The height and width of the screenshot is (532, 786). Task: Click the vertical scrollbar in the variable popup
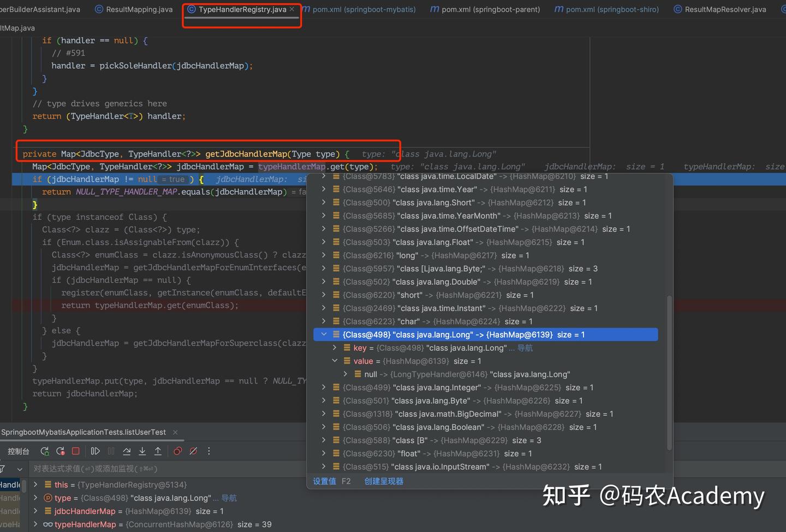[x=669, y=373]
